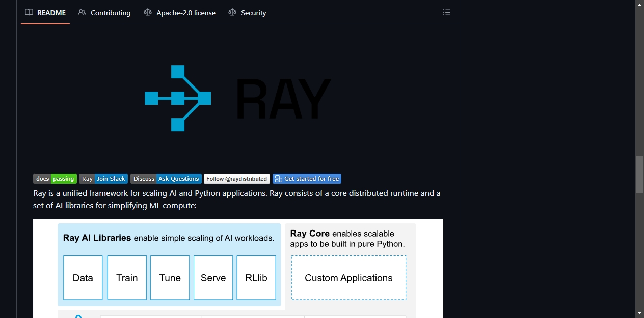Click the Train box in the diagram
This screenshot has width=644, height=318.
[127, 278]
